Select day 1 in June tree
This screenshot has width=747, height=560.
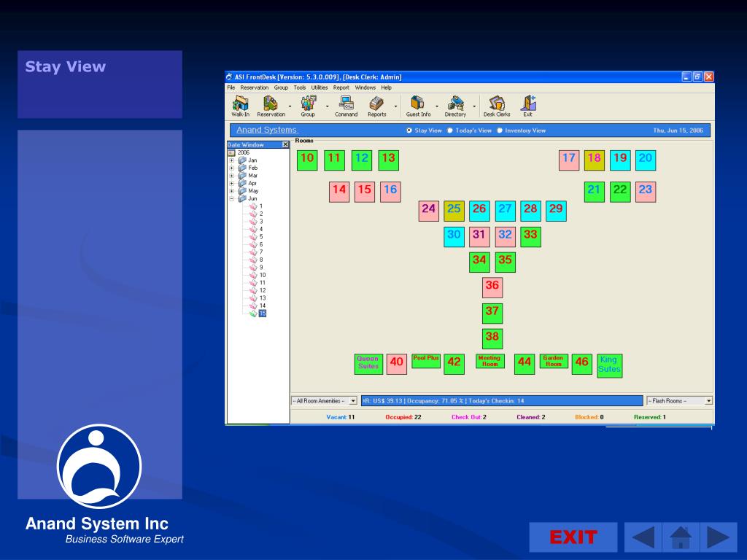click(261, 206)
